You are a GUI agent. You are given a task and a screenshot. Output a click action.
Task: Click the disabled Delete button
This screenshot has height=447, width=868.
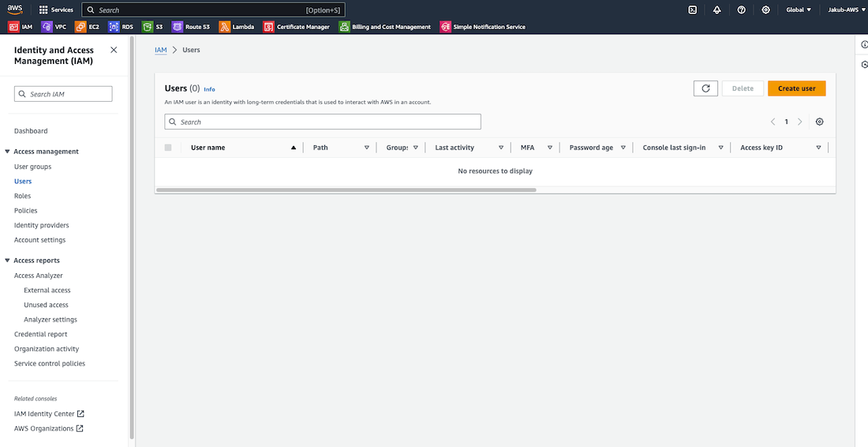[743, 88]
